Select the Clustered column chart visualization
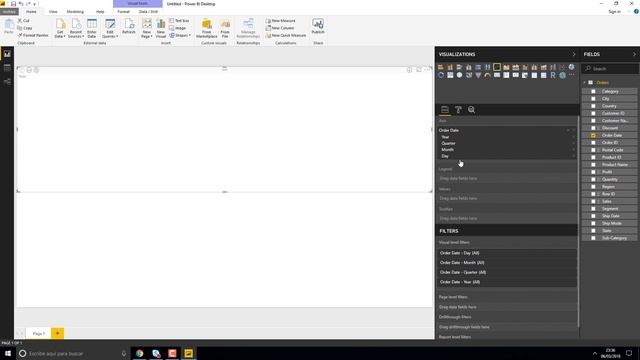This screenshot has height=360, width=640. tap(469, 67)
